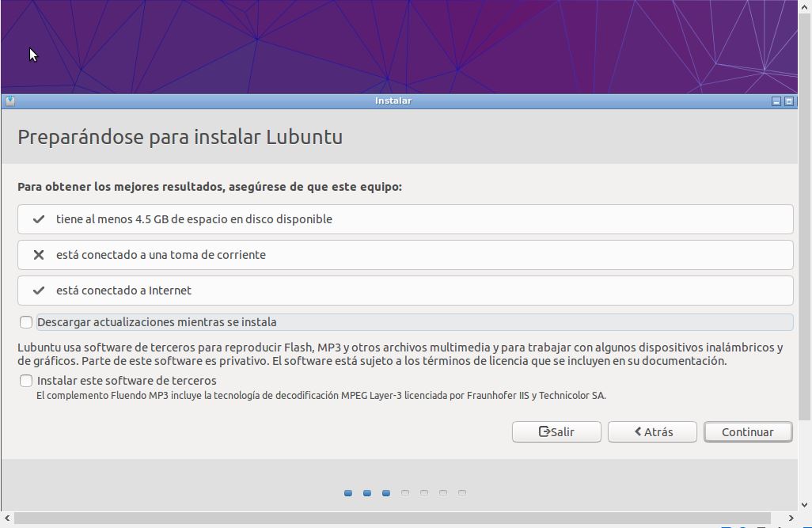Click the checkmark beside disk space requirement
Viewport: 812px width, 528px height.
[x=38, y=219]
